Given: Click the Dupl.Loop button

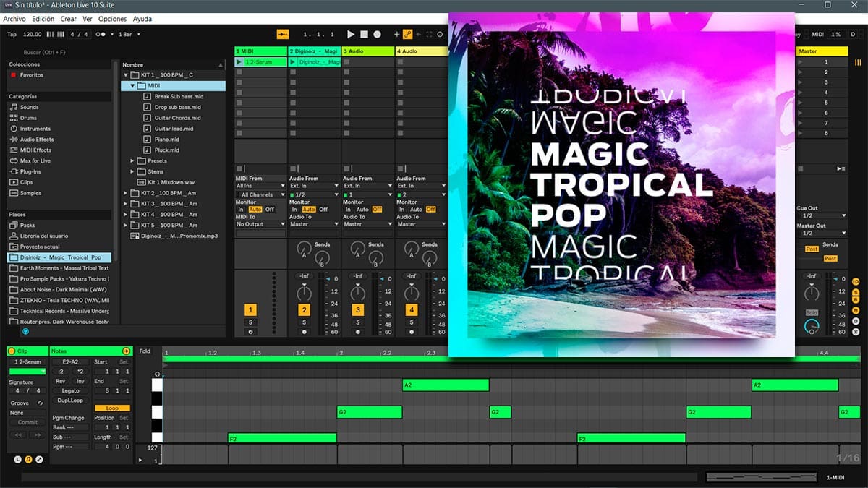Looking at the screenshot, I should click(x=70, y=400).
